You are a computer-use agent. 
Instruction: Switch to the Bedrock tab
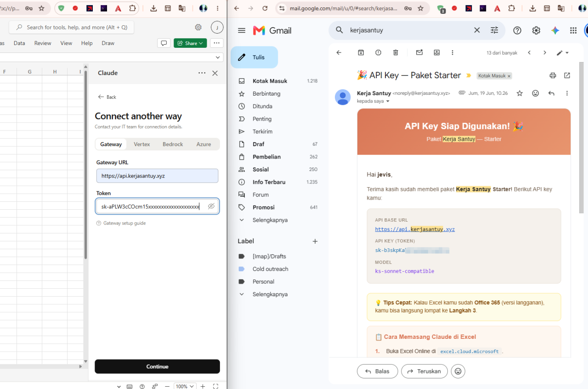click(173, 144)
